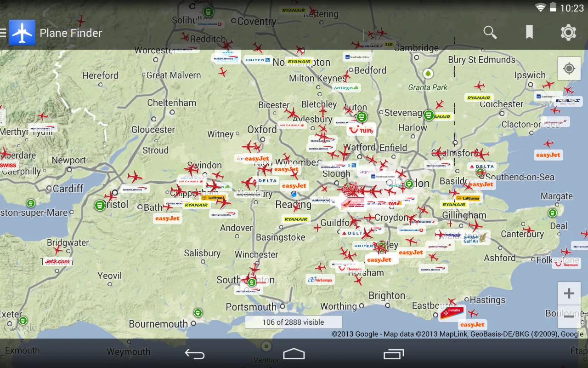Open the search magnifier icon
The width and height of the screenshot is (588, 368).
point(490,32)
